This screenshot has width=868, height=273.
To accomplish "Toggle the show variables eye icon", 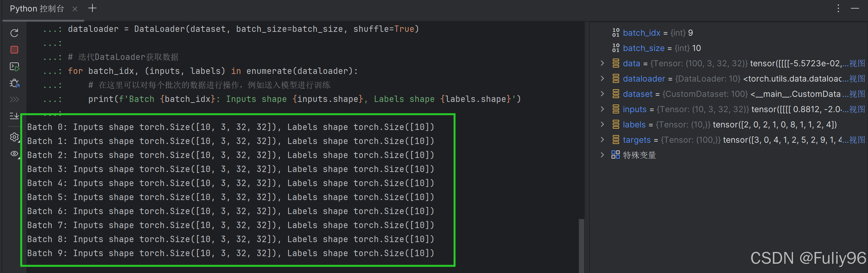I will tap(14, 154).
